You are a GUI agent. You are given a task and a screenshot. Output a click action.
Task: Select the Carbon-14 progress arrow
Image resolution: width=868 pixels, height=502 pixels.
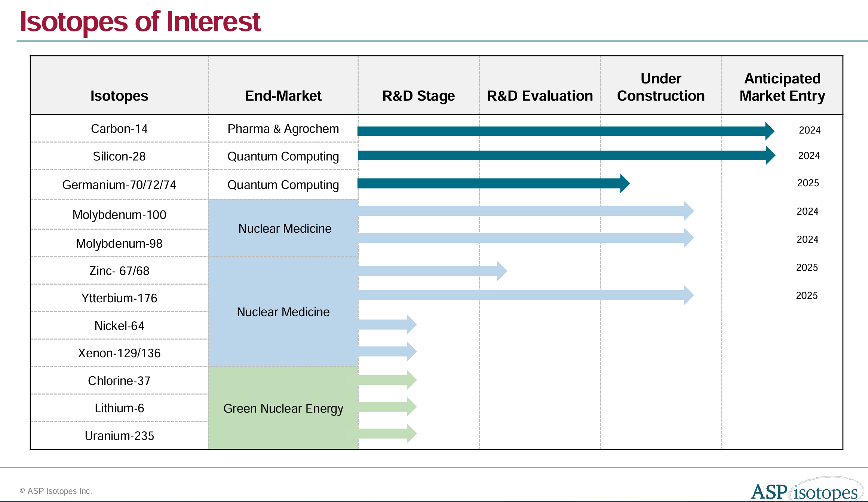click(561, 130)
